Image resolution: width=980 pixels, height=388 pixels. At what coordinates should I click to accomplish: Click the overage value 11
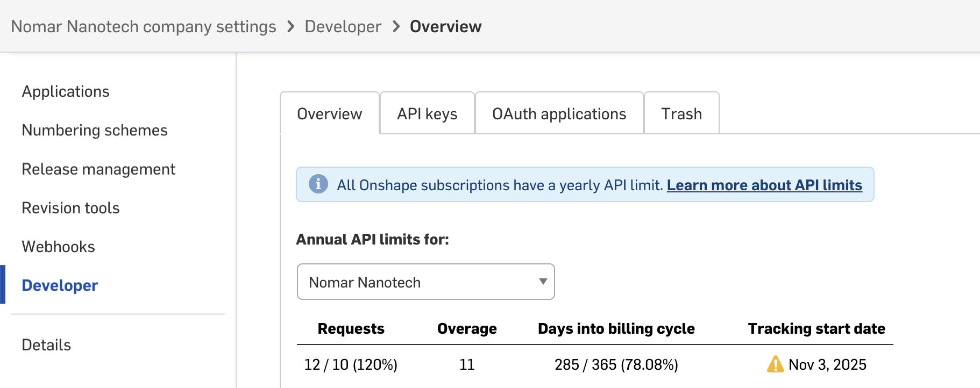(467, 364)
